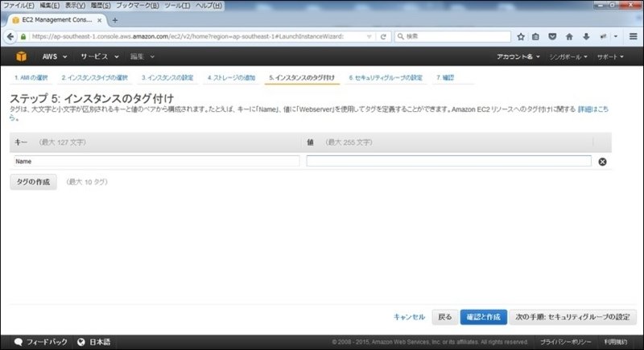
Task: Open the Firefox downloads arrow icon
Action: (585, 36)
